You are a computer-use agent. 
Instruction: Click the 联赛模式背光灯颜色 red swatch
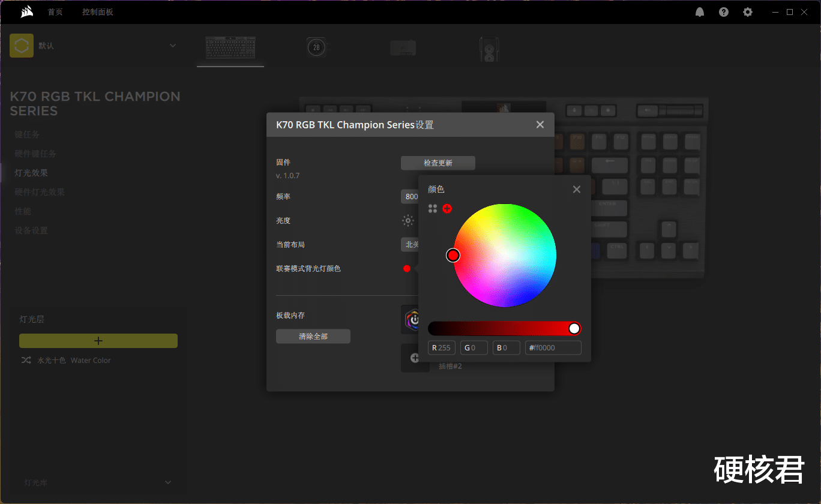(407, 269)
